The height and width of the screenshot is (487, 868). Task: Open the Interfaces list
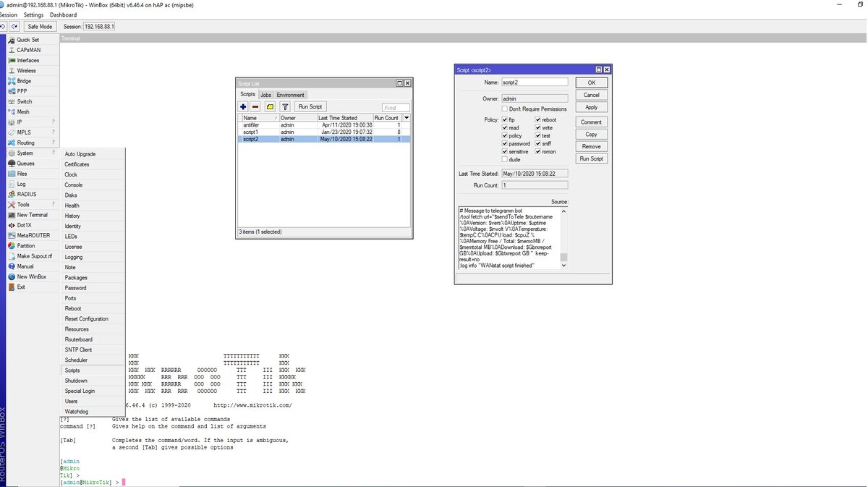pos(28,60)
